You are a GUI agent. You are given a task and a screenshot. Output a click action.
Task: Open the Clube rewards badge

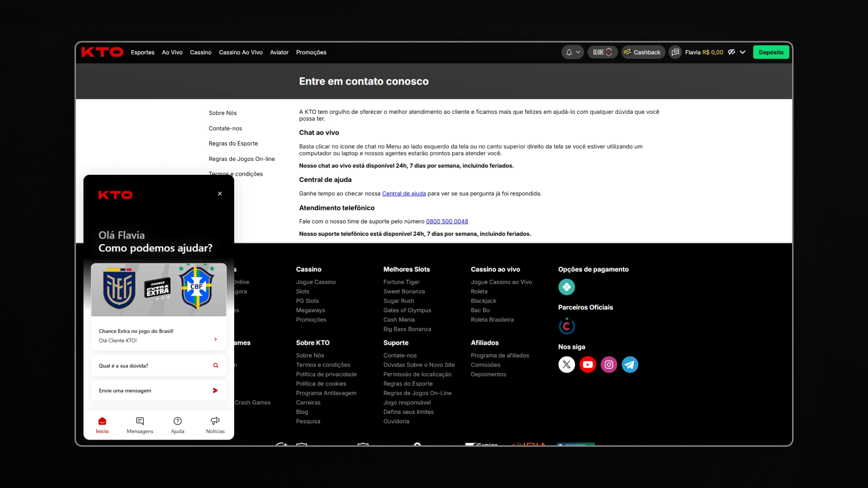click(x=602, y=52)
